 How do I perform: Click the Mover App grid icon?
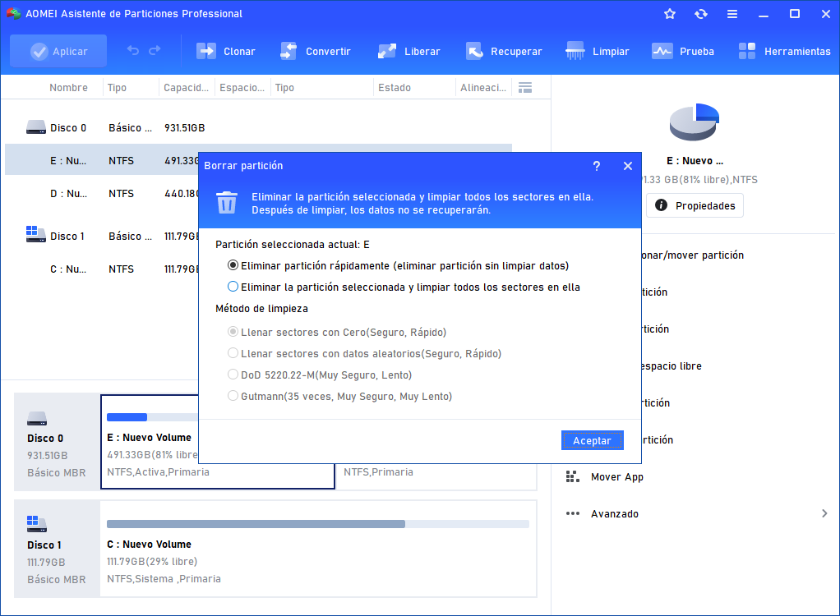573,476
